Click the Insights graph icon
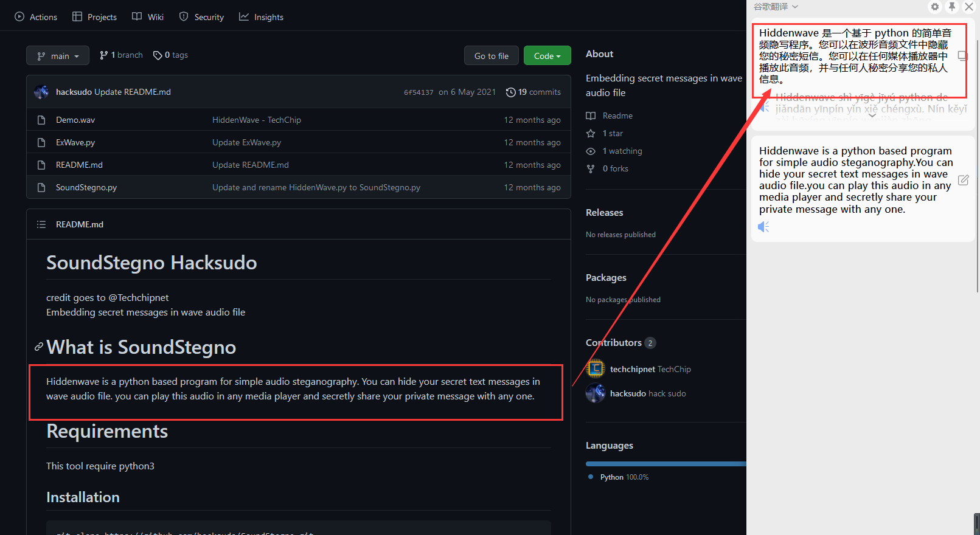 click(244, 16)
